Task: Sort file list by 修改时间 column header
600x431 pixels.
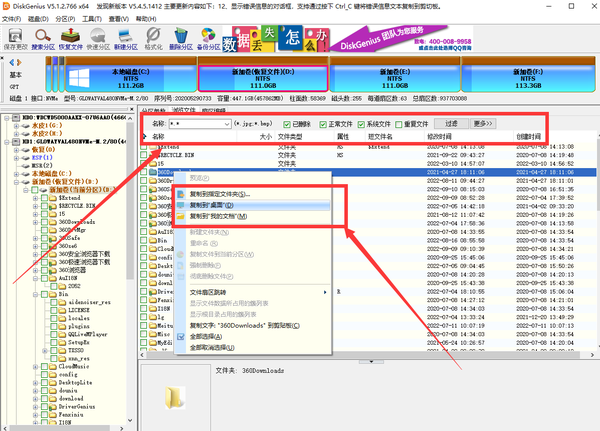Action: (438, 136)
